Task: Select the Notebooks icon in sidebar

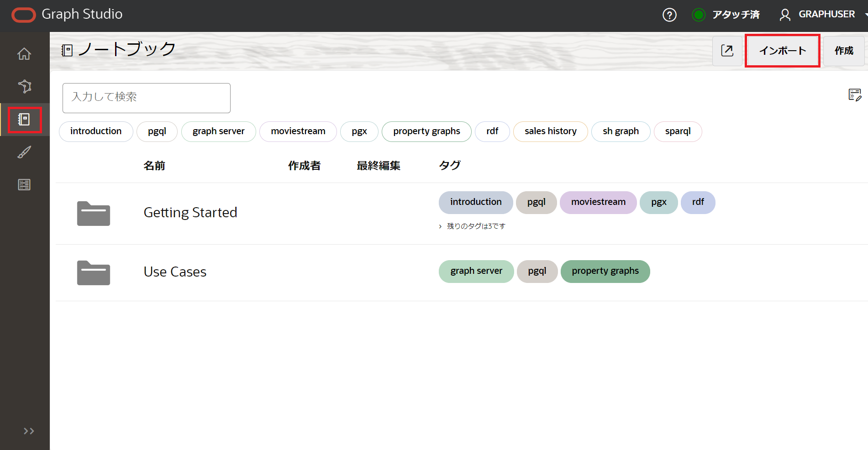Action: 24,120
